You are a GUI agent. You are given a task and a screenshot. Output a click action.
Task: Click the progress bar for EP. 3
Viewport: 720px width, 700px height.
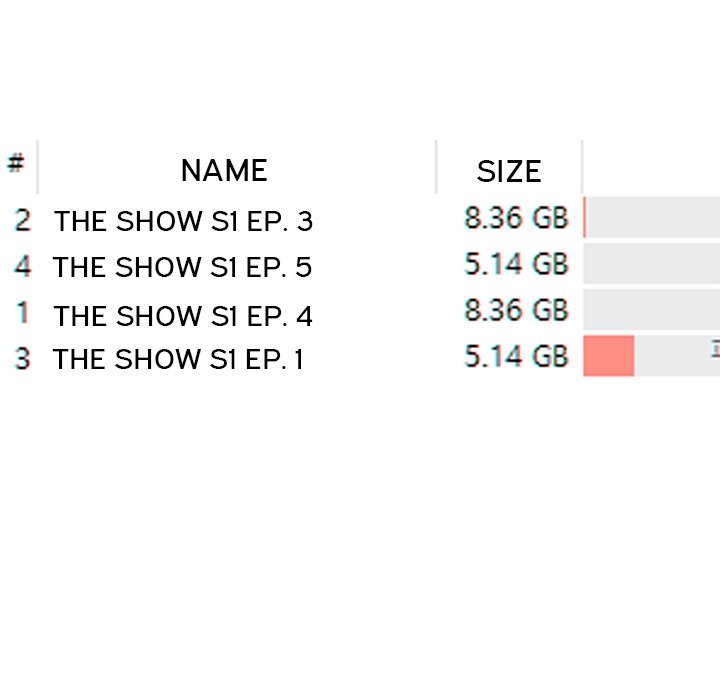(x=652, y=218)
